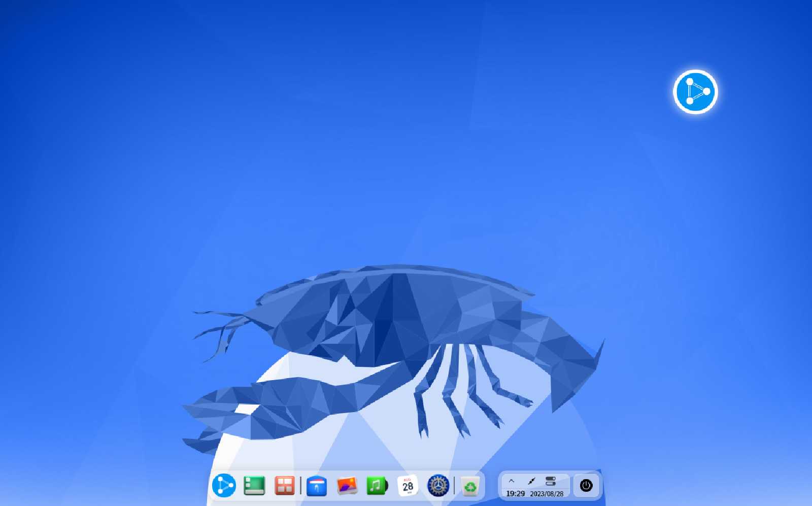Open the trash bin in the dock
The image size is (812, 506).
point(470,487)
